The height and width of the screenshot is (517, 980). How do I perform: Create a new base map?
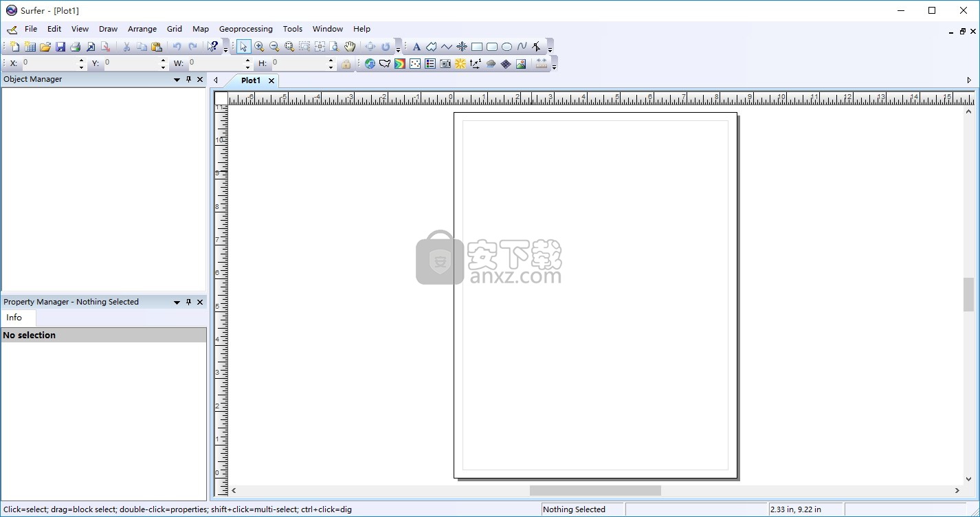[385, 64]
